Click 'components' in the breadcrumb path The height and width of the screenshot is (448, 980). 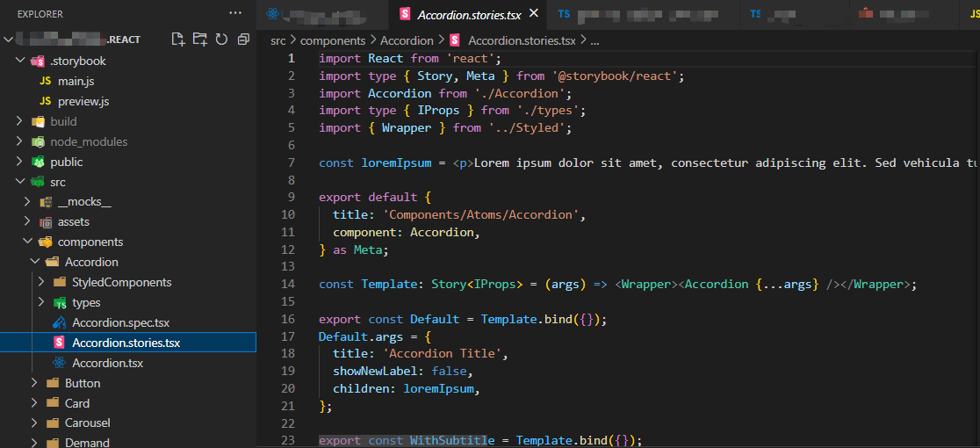333,40
